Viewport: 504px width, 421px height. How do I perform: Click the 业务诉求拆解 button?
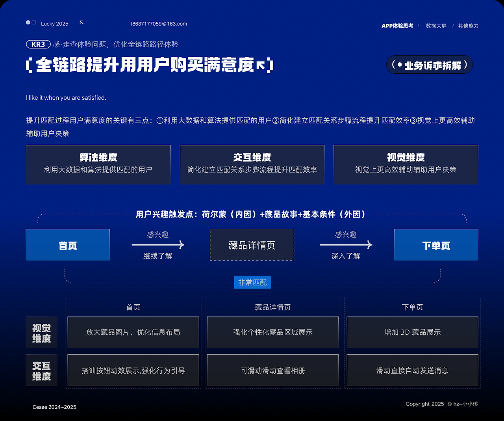[429, 65]
